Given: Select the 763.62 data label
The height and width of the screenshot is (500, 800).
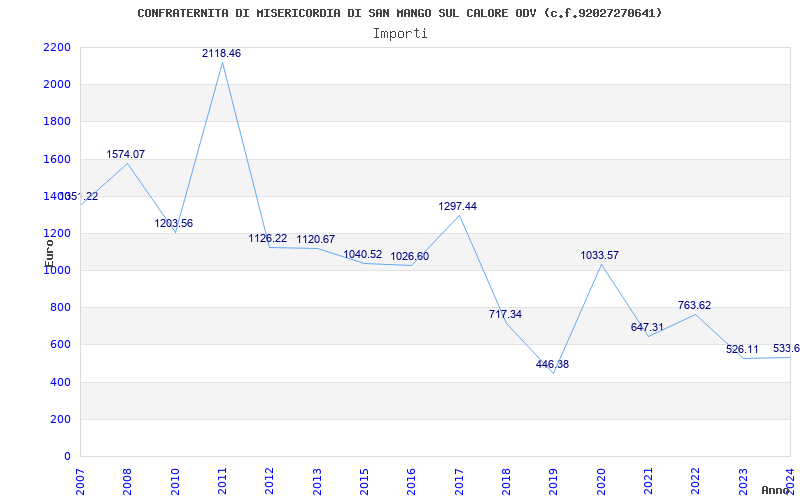Looking at the screenshot, I should tap(694, 306).
